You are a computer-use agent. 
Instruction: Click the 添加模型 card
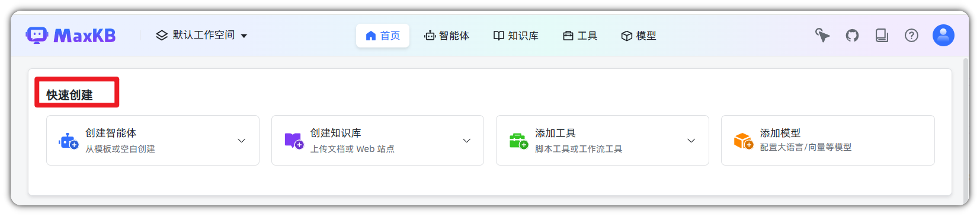[828, 141]
